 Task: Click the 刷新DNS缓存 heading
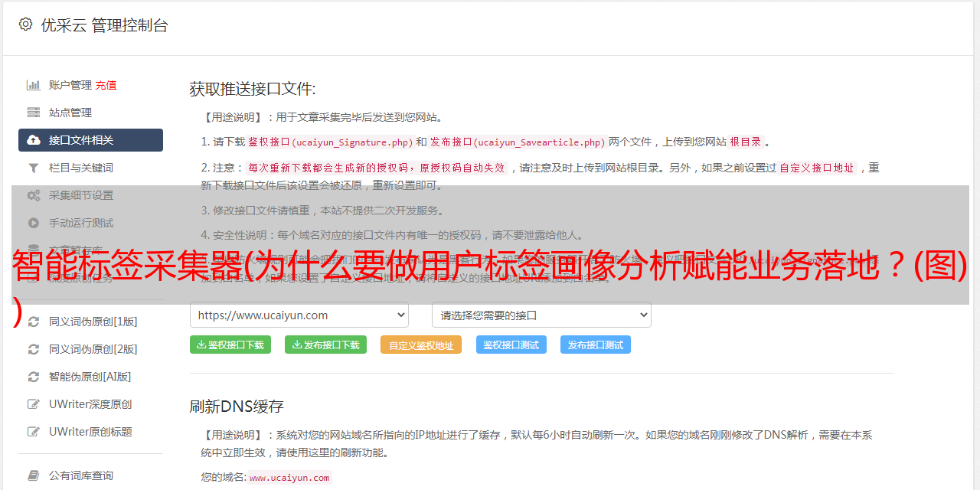[237, 406]
